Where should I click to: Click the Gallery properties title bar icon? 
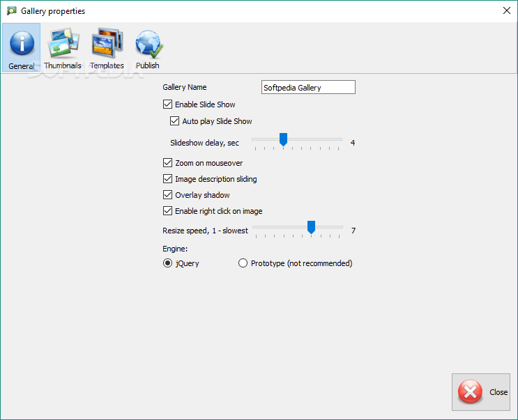pos(12,11)
